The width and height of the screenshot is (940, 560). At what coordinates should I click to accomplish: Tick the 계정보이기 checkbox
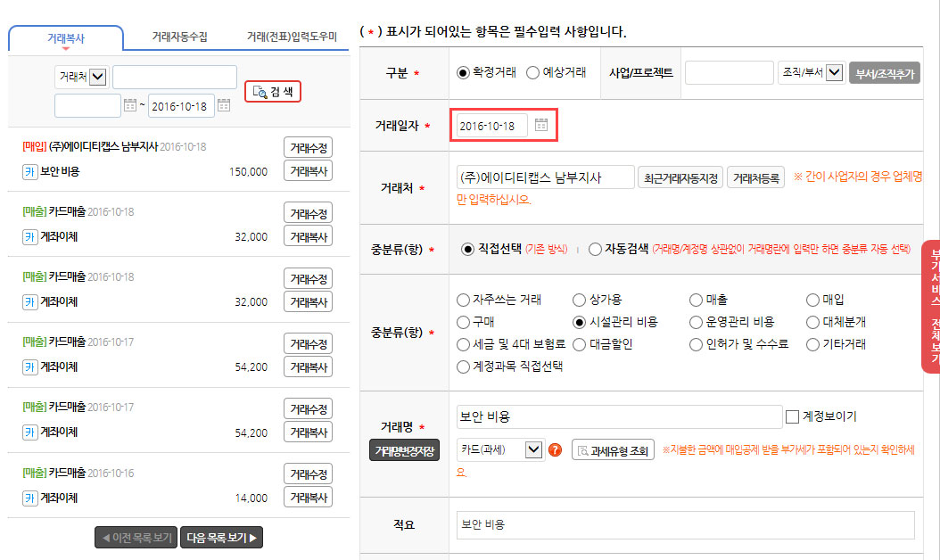point(792,416)
